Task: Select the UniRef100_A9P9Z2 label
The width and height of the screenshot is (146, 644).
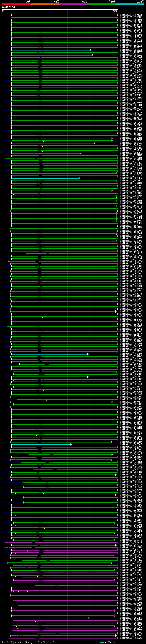Action: (x=131, y=53)
